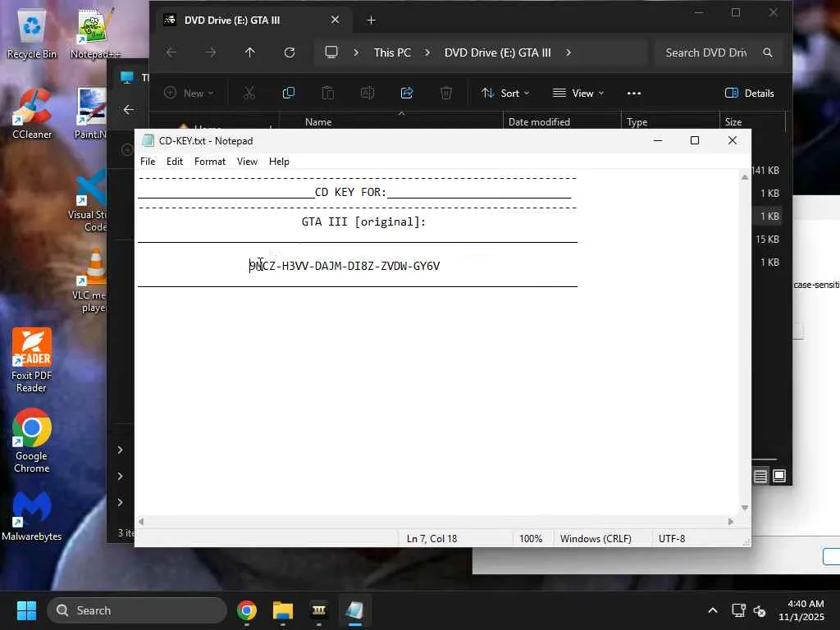Open the Notepad File menu
The width and height of the screenshot is (840, 630).
[148, 162]
